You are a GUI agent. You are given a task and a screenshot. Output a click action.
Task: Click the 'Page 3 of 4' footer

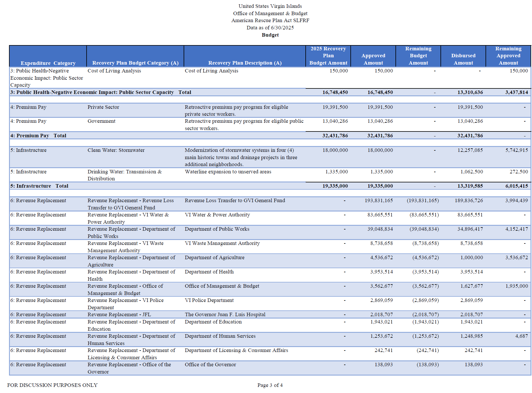click(270, 385)
